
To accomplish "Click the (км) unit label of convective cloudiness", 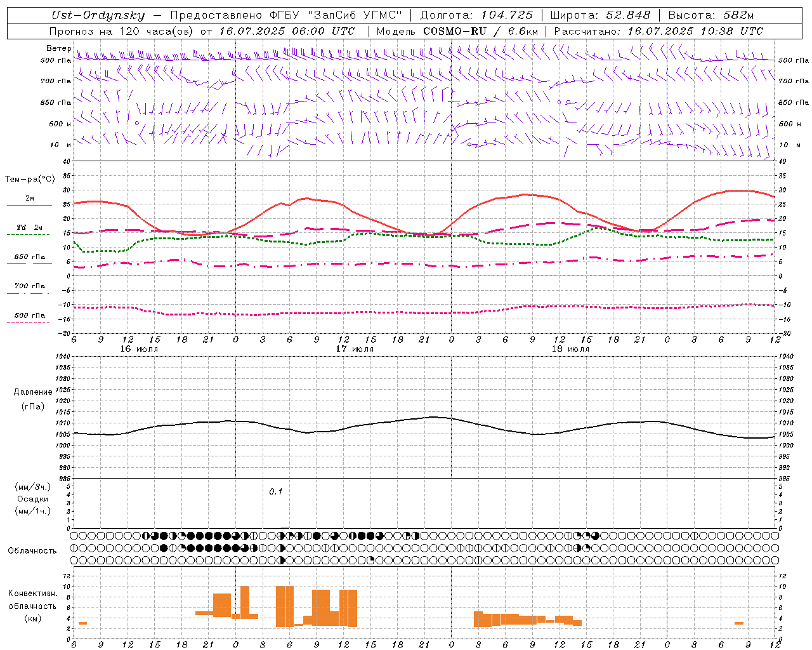I will 32,618.
